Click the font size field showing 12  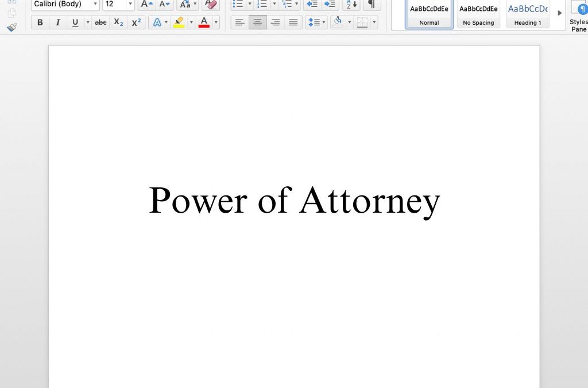(x=114, y=4)
